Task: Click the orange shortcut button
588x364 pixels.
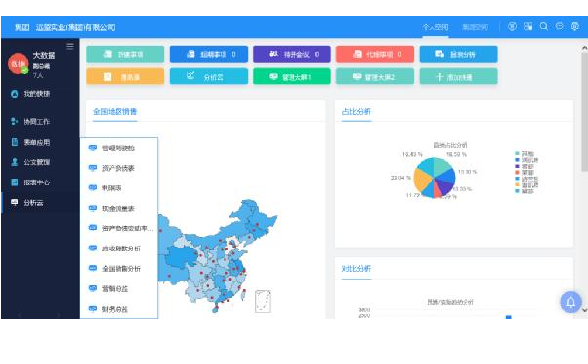Action: click(x=125, y=77)
